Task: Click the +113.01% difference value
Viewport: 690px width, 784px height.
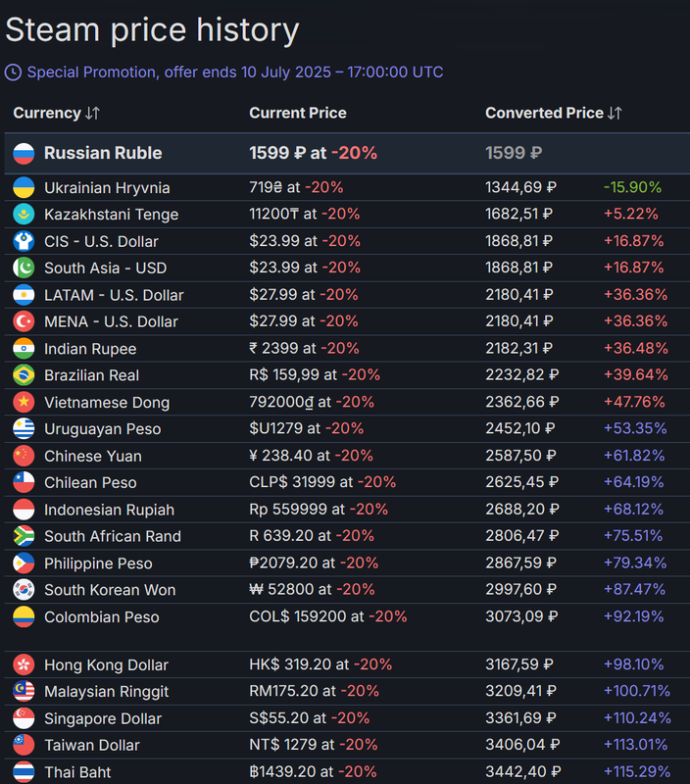Action: (636, 745)
